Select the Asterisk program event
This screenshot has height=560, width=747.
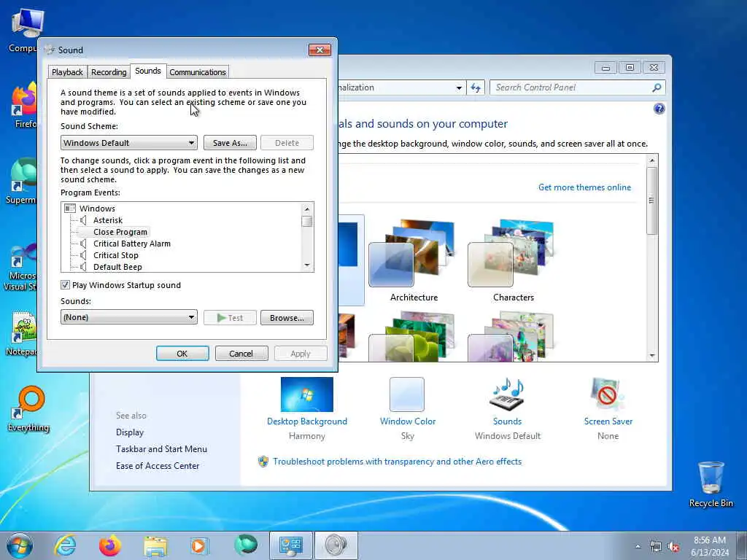(108, 220)
